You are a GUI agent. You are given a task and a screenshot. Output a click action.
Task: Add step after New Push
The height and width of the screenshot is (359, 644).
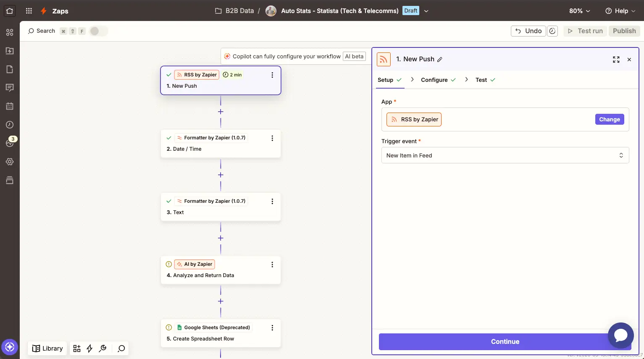click(x=221, y=112)
